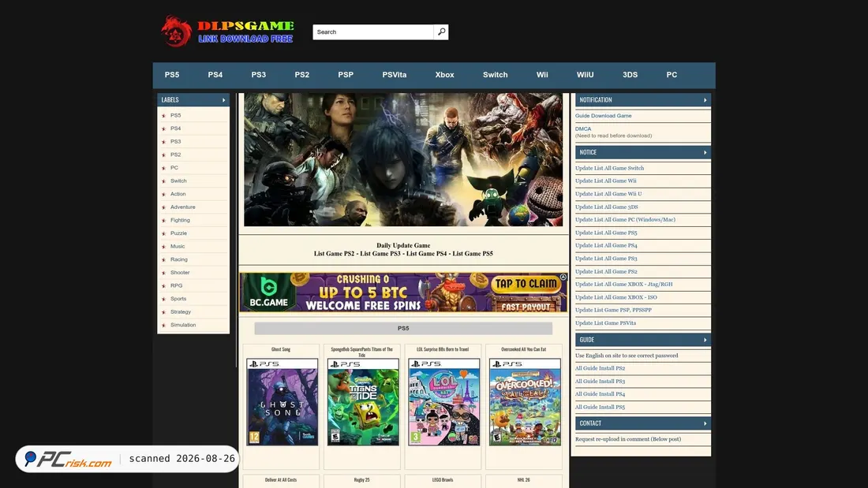Select the Simulation label in sidebar
This screenshot has height=488, width=868.
click(183, 325)
